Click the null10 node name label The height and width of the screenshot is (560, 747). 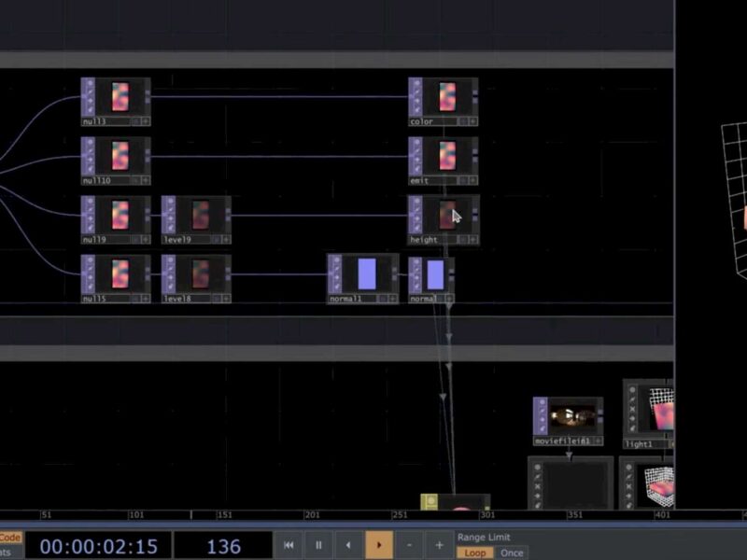click(97, 180)
